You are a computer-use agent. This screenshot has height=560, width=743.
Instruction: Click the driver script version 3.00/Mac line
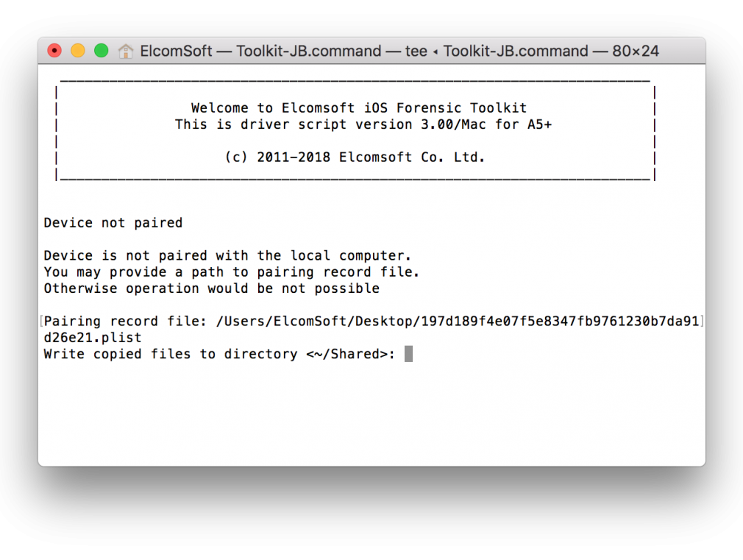coord(363,124)
